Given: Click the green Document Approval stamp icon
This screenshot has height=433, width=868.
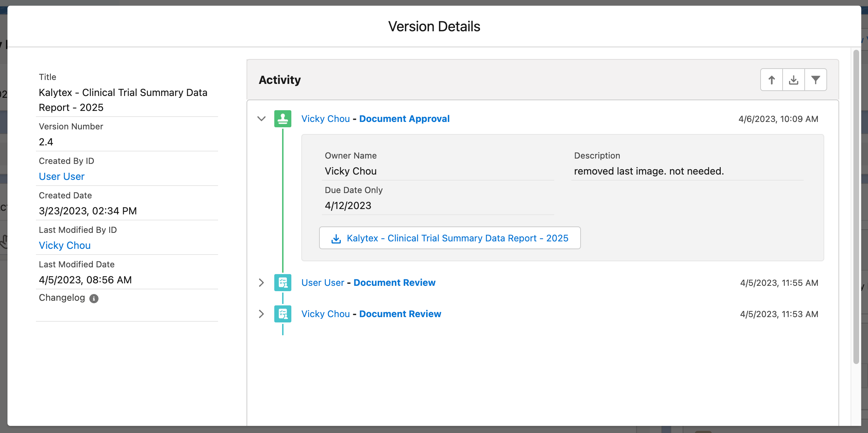Looking at the screenshot, I should click(x=283, y=119).
